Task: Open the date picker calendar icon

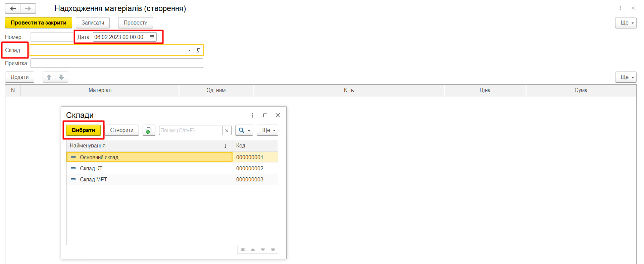Action: (152, 37)
